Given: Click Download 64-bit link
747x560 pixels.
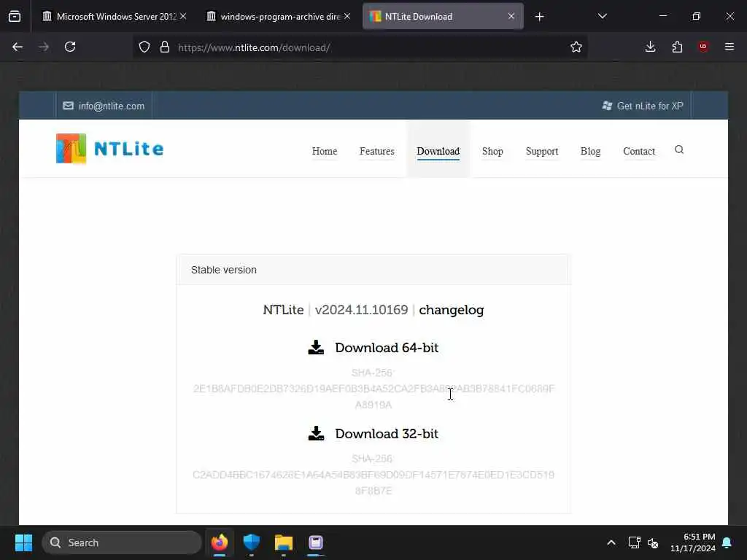Looking at the screenshot, I should pyautogui.click(x=387, y=348).
